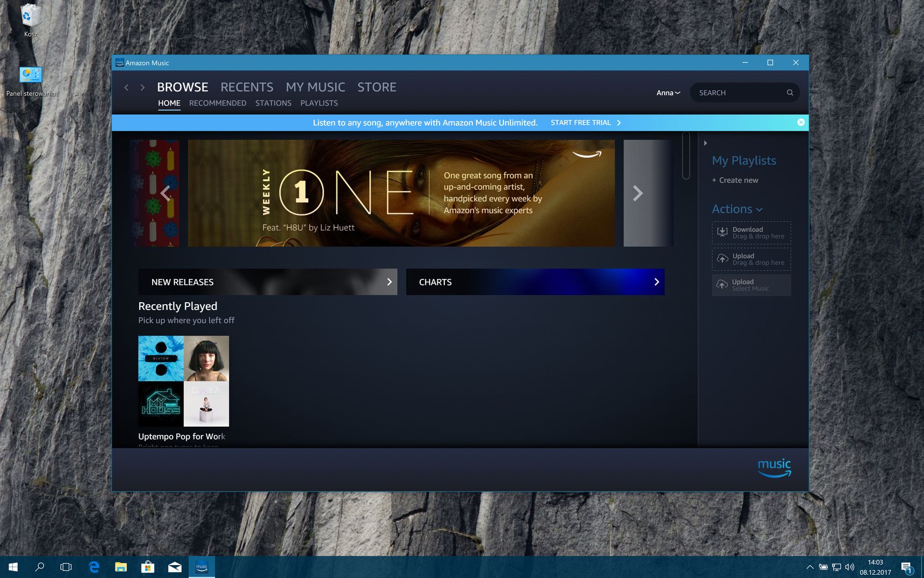Viewport: 924px width, 578px height.
Task: Show next carousel banner
Action: pyautogui.click(x=638, y=193)
